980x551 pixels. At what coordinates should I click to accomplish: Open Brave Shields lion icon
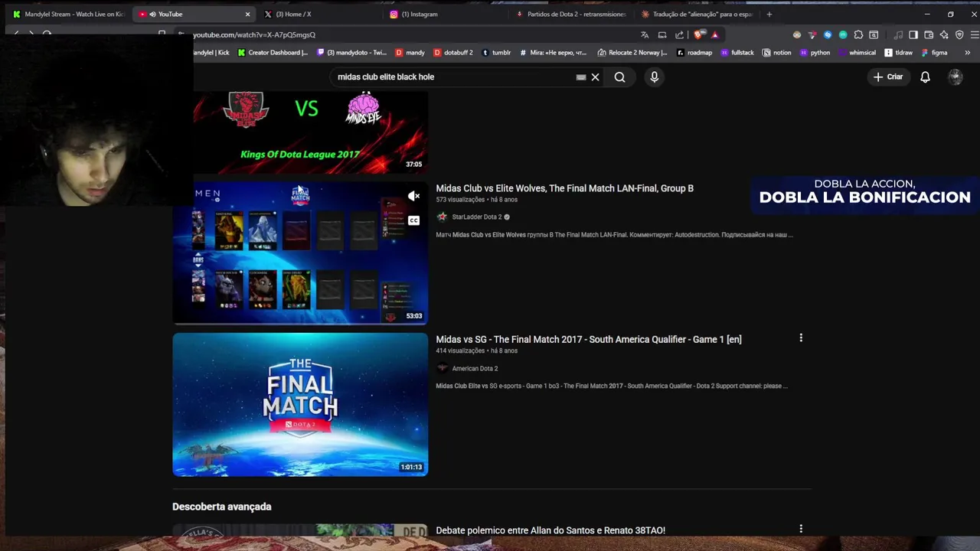pyautogui.click(x=698, y=34)
